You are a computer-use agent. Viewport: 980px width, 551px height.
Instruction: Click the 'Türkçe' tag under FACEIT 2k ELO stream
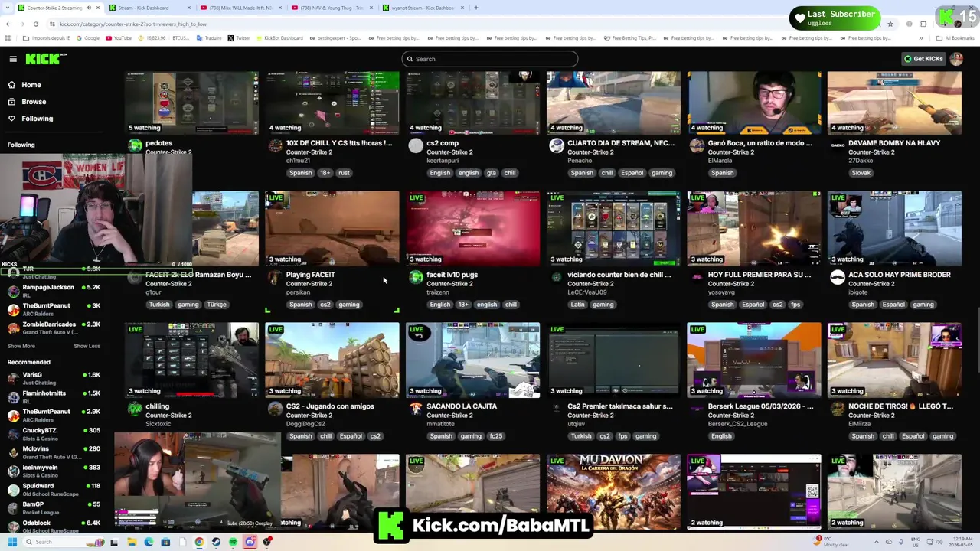coord(217,305)
